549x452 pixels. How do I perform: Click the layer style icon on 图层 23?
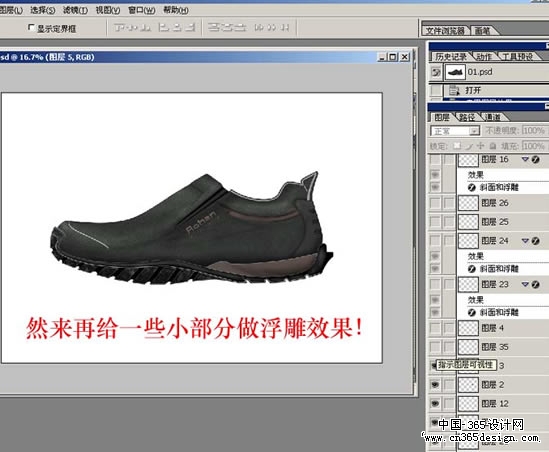tap(535, 284)
